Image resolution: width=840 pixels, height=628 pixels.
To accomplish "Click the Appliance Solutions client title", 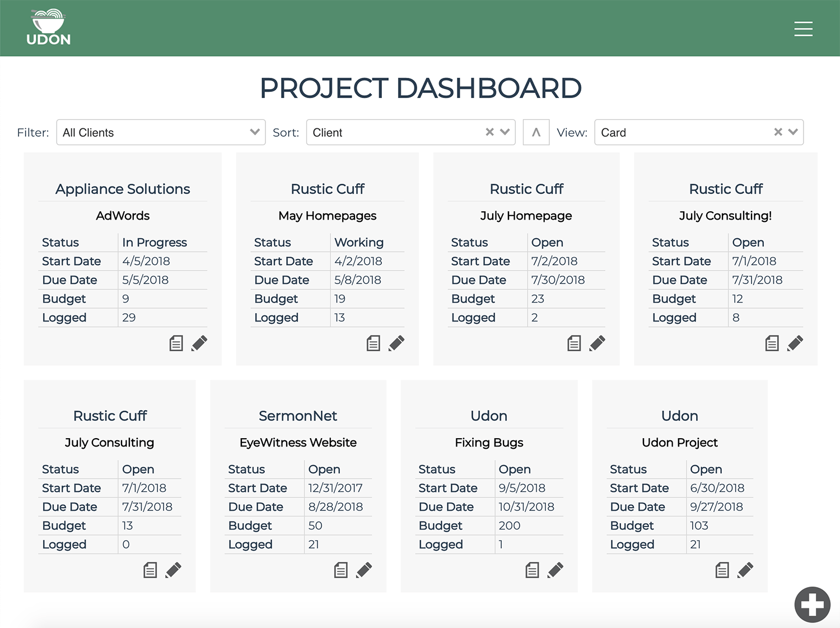I will click(123, 189).
